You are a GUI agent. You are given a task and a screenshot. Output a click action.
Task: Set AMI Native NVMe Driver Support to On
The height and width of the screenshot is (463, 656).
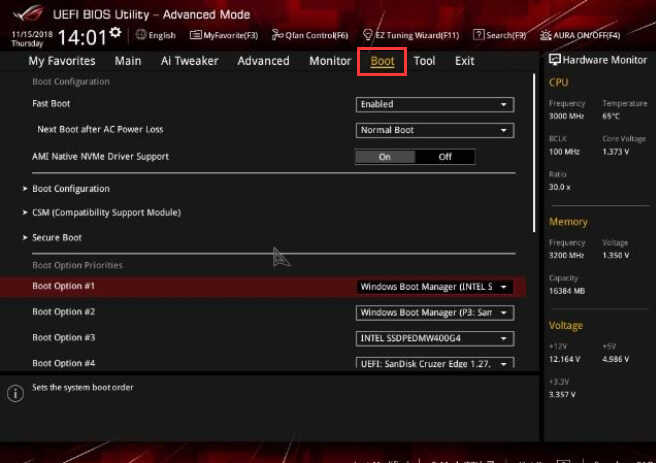(385, 157)
